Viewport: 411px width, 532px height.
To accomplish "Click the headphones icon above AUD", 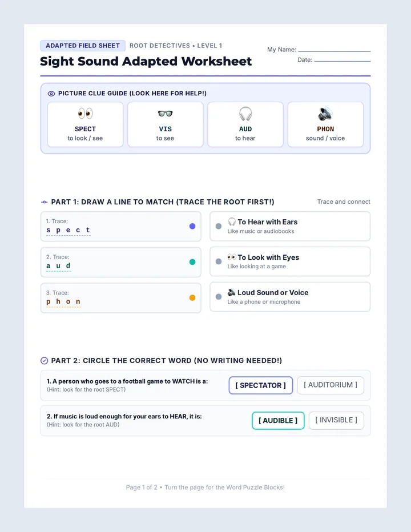I will pyautogui.click(x=245, y=114).
